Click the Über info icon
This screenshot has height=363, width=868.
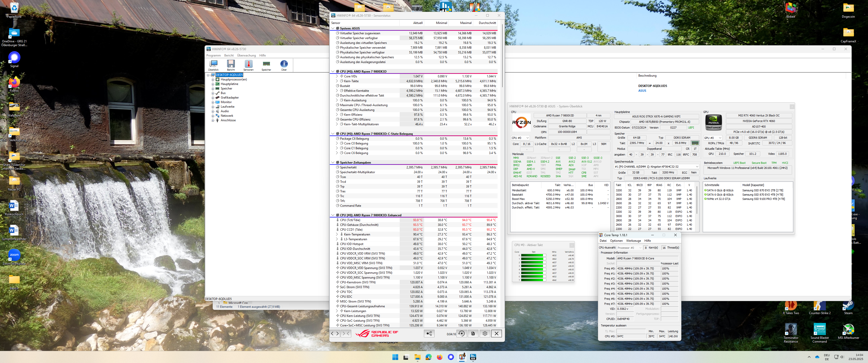[x=284, y=64]
